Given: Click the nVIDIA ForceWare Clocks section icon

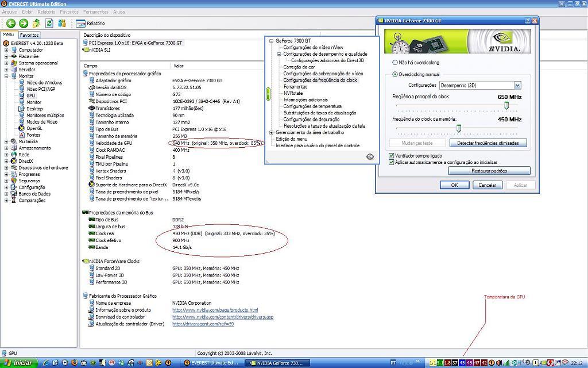Looking at the screenshot, I should 85,262.
